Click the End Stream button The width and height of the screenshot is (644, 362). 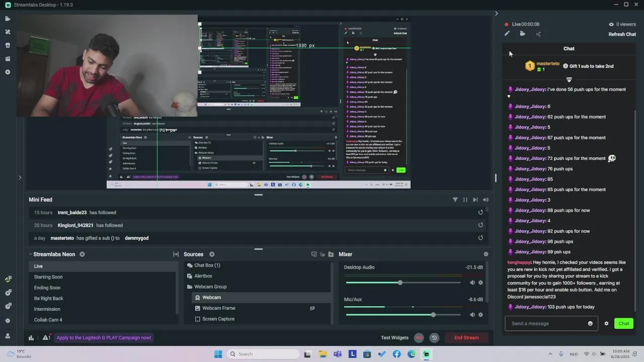click(x=466, y=338)
